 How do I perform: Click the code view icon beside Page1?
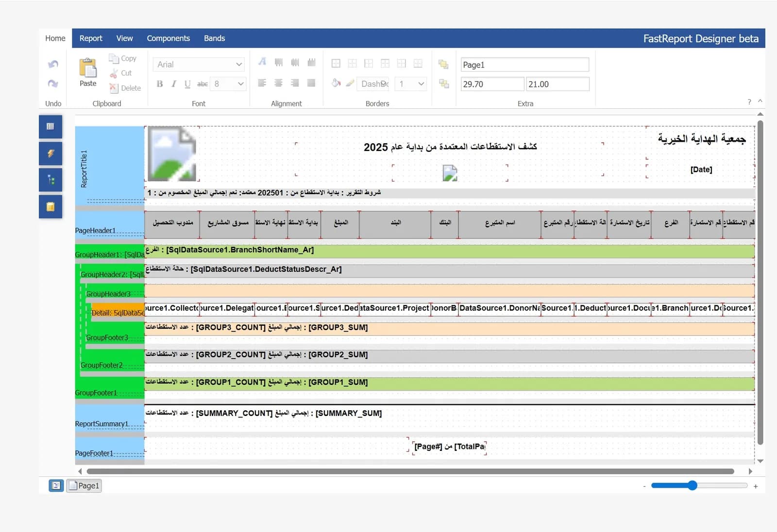coord(56,485)
